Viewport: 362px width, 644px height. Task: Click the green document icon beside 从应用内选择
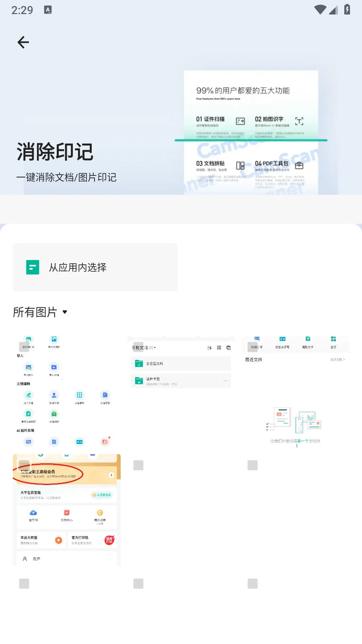pos(33,267)
